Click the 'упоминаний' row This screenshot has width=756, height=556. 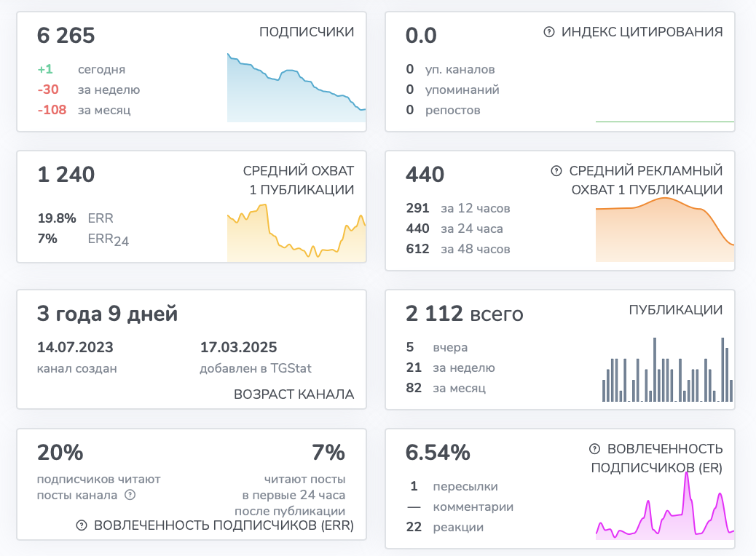coord(452,90)
